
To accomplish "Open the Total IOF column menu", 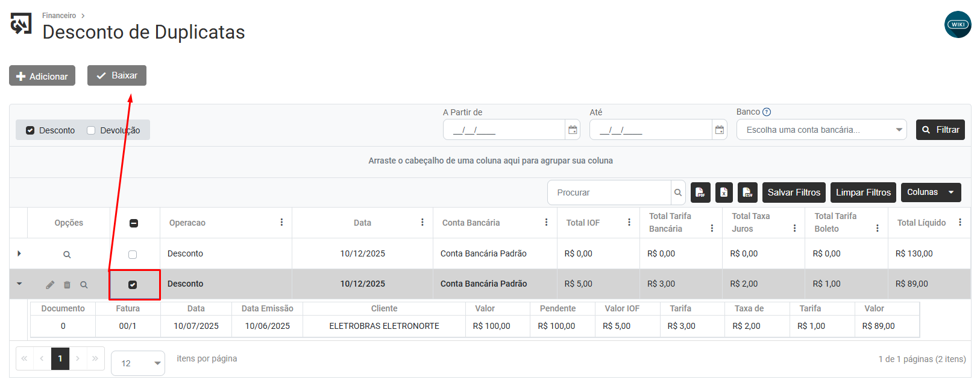I will [629, 223].
